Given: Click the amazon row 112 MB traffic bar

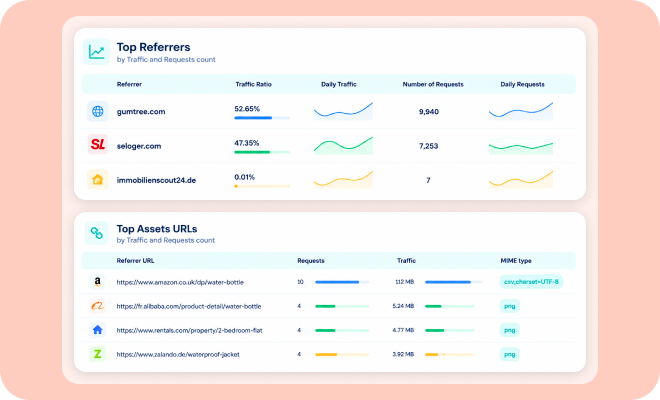Looking at the screenshot, I should tap(453, 282).
